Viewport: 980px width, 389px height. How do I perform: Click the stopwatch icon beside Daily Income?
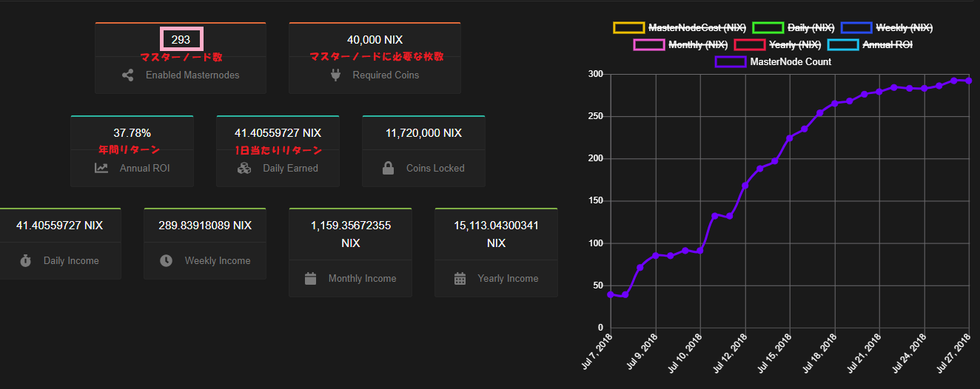click(x=25, y=260)
